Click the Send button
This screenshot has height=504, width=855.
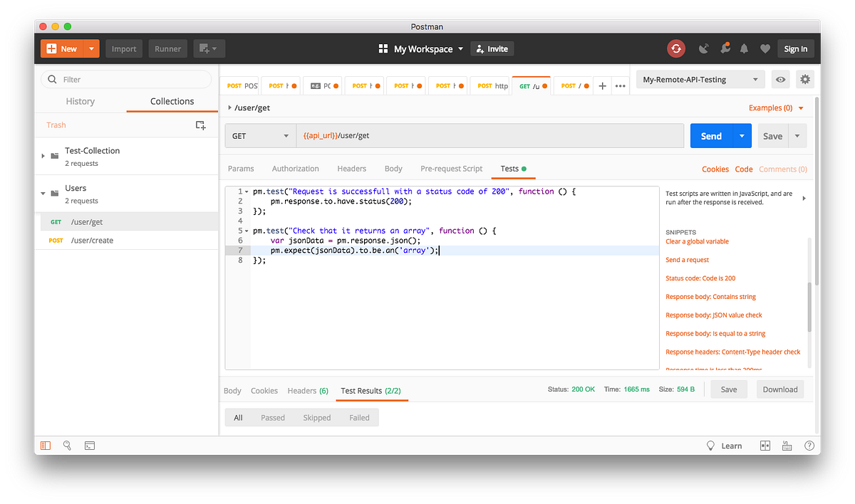710,136
